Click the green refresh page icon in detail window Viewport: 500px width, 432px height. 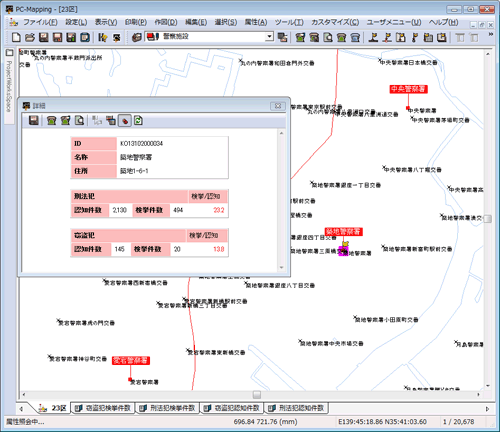(138, 120)
